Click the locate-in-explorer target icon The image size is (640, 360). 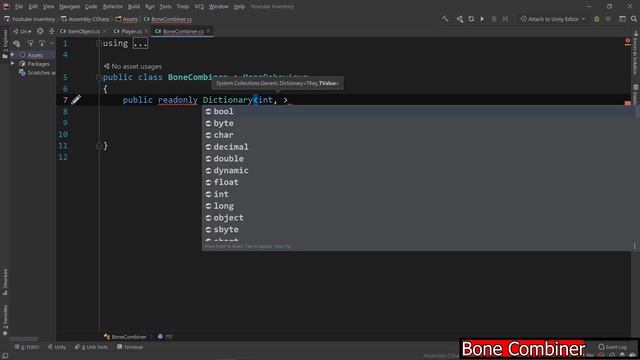tap(40, 31)
